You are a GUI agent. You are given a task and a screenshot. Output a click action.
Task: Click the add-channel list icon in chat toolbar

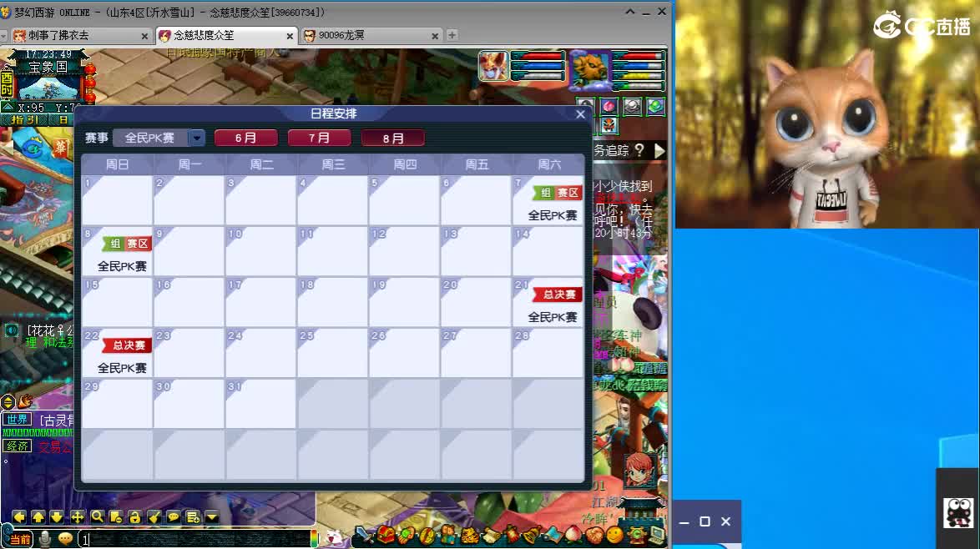point(193,516)
